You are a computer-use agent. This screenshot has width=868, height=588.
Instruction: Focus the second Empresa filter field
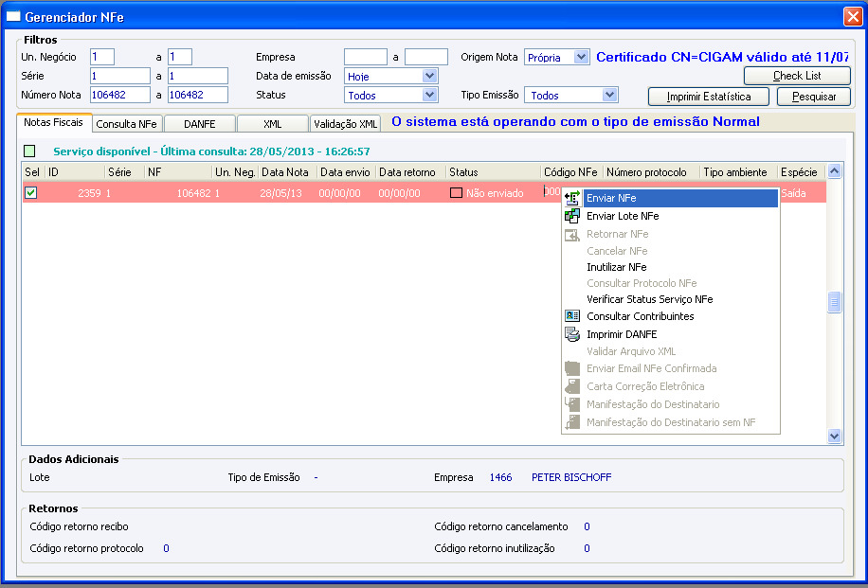tap(426, 57)
